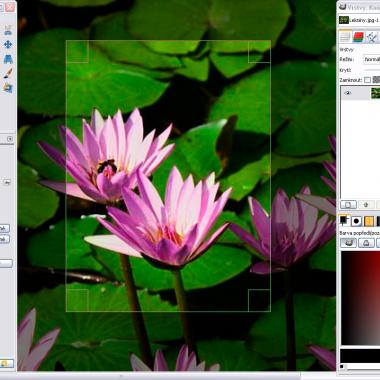Toggle visibility eye of the layer

pyautogui.click(x=347, y=93)
